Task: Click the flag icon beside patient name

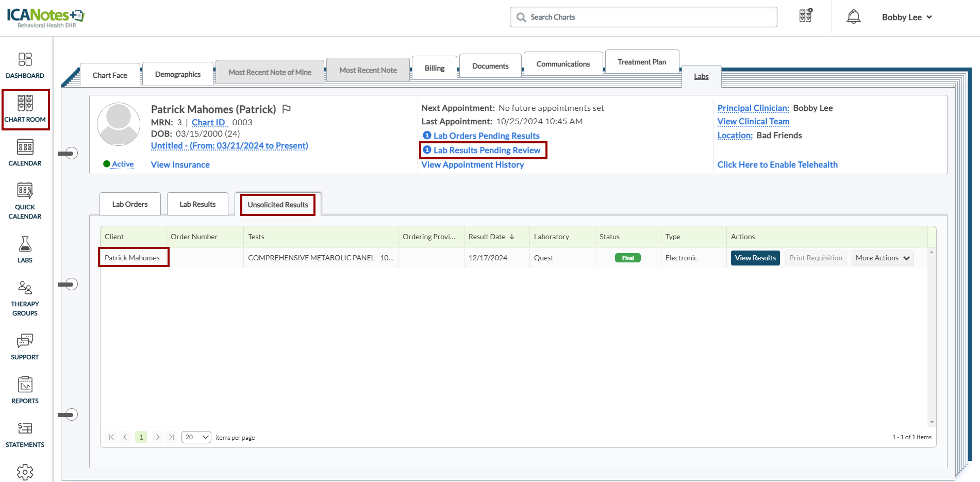Action: coord(287,109)
